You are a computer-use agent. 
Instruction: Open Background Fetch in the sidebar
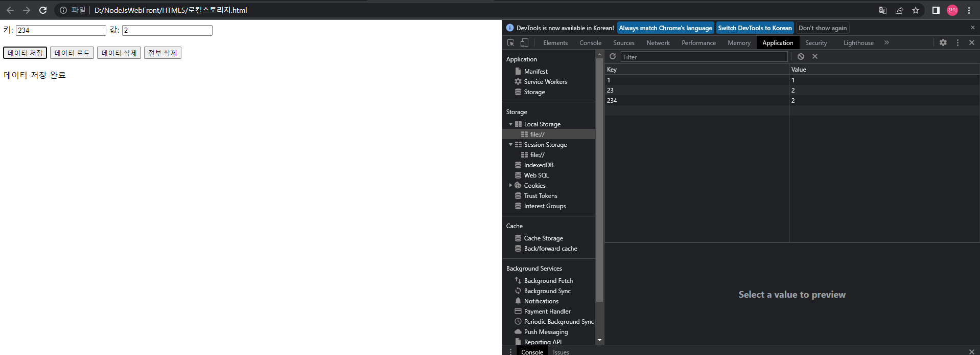(x=548, y=281)
